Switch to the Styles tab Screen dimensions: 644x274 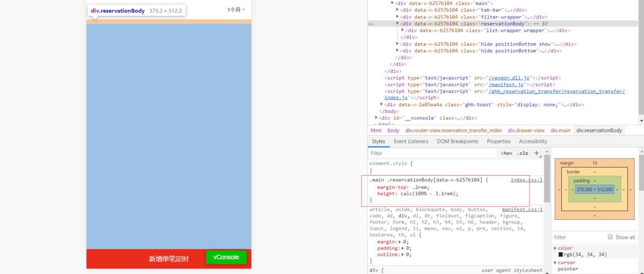pos(379,141)
